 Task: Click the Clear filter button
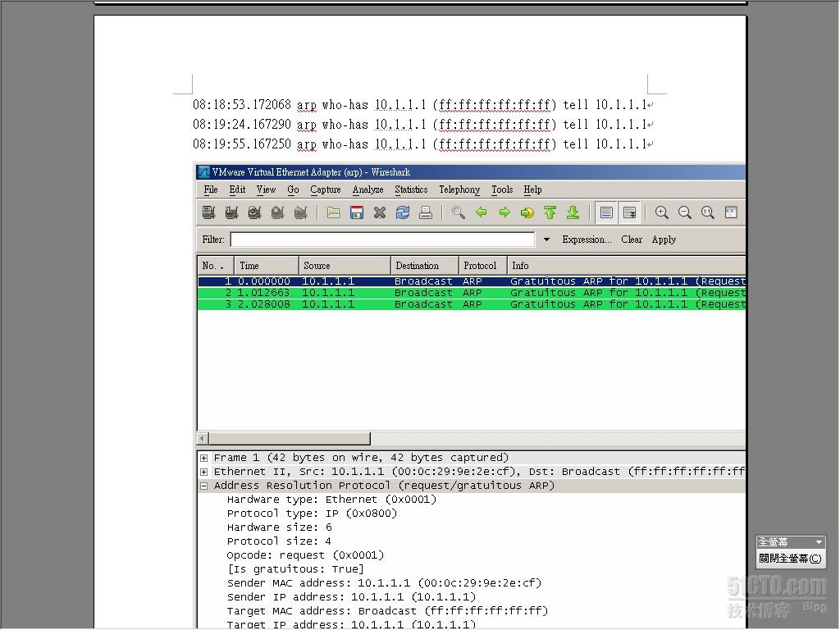(x=632, y=240)
